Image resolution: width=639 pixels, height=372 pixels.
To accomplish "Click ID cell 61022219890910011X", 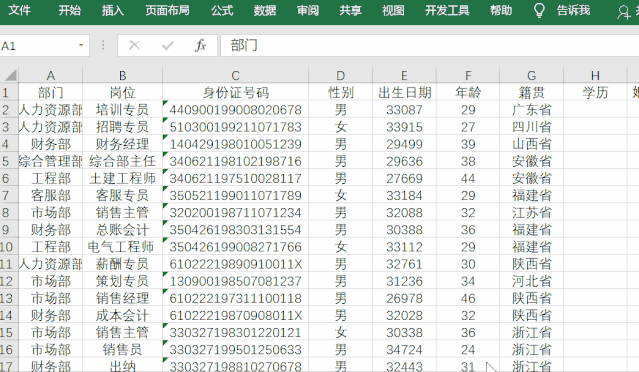I will 235,264.
